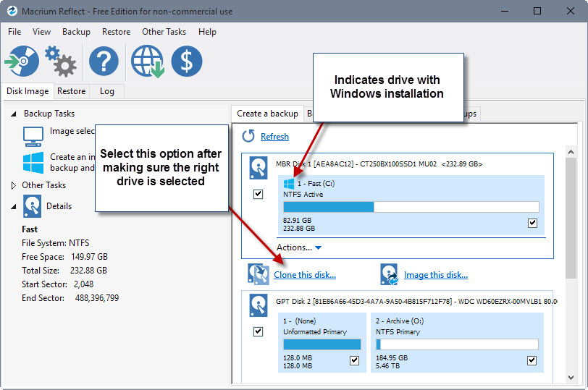
Task: Toggle the Fast (C:) partition checkbox
Action: [x=532, y=223]
